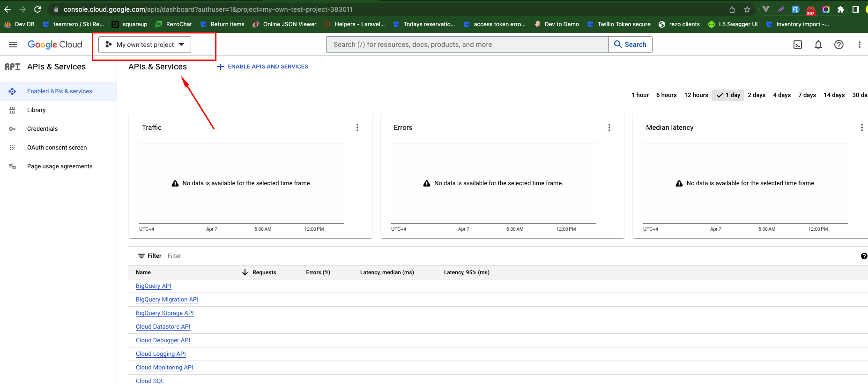The image size is (868, 384).
Task: Open the Cloud Logging API link
Action: coord(161,354)
